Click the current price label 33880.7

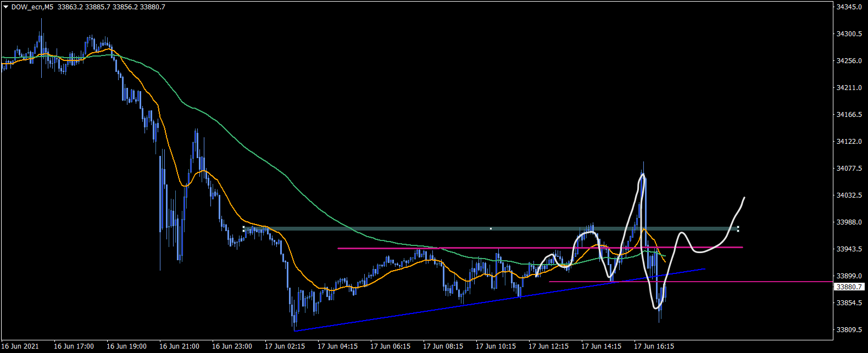tap(849, 287)
